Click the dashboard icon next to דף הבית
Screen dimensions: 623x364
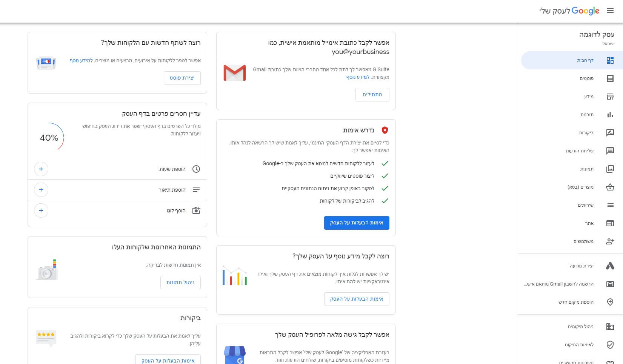(610, 60)
